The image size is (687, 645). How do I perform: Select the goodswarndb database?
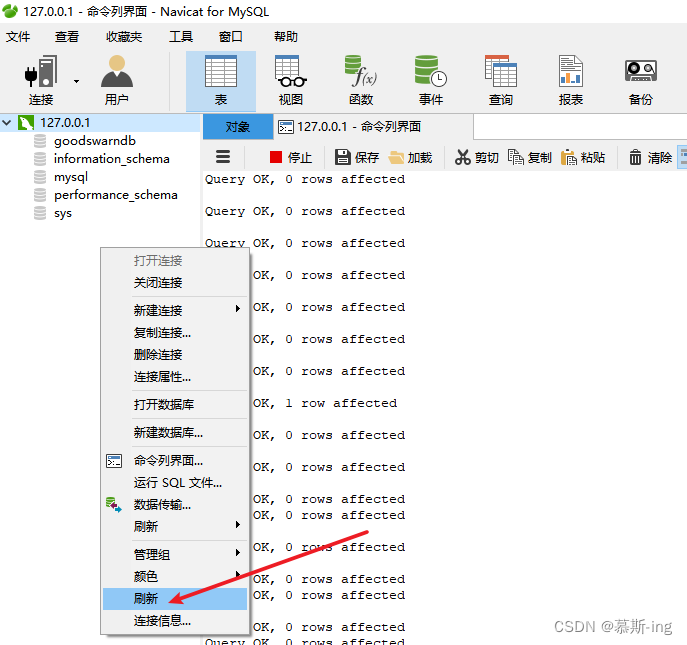(x=95, y=141)
